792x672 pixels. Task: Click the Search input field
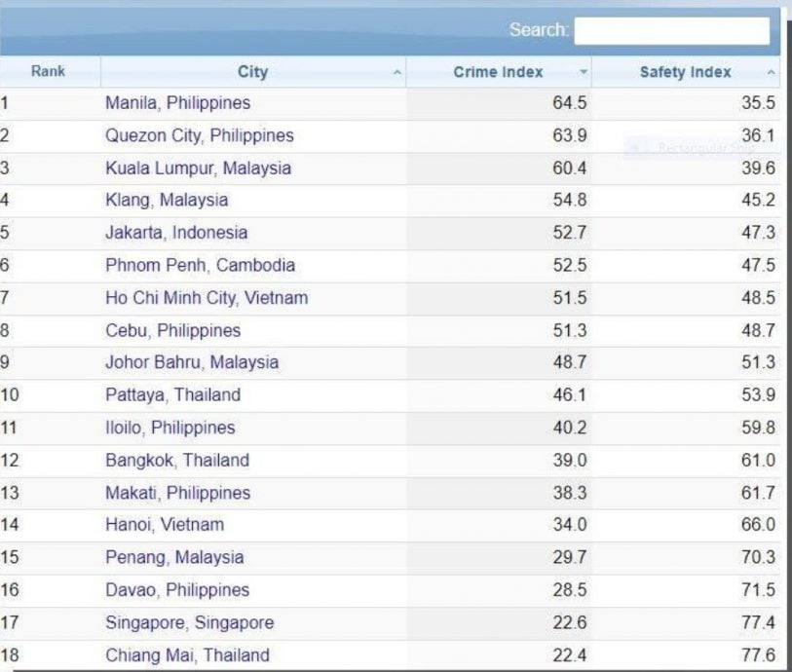point(671,31)
